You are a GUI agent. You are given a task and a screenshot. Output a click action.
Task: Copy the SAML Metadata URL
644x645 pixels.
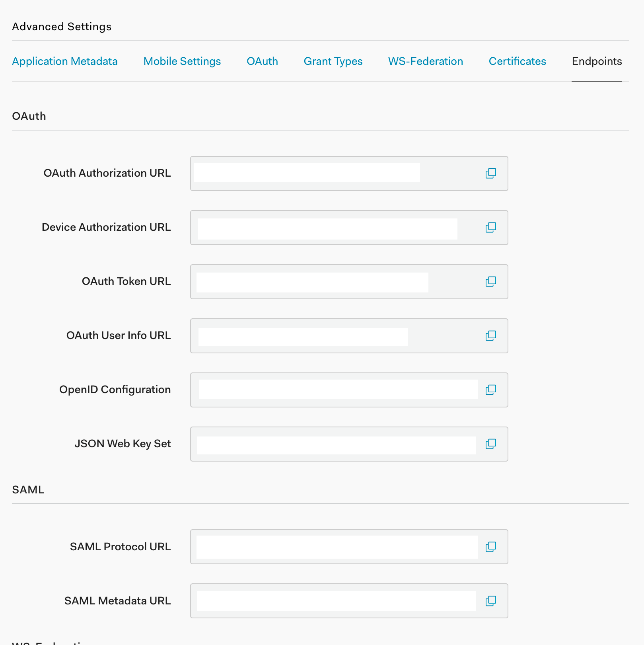[491, 601]
